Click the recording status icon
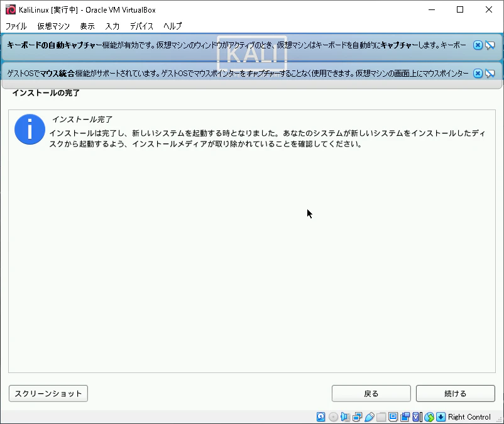504x424 pixels. point(405,417)
